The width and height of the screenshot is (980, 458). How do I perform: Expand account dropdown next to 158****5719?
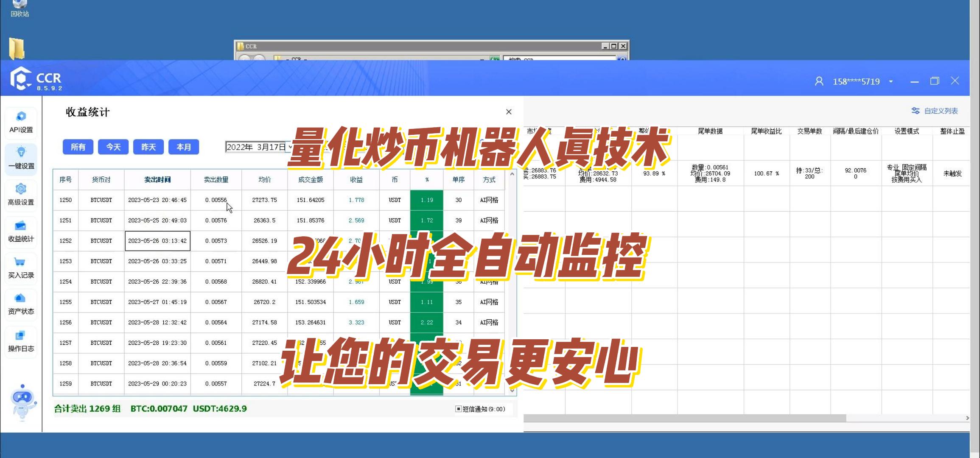(x=891, y=81)
